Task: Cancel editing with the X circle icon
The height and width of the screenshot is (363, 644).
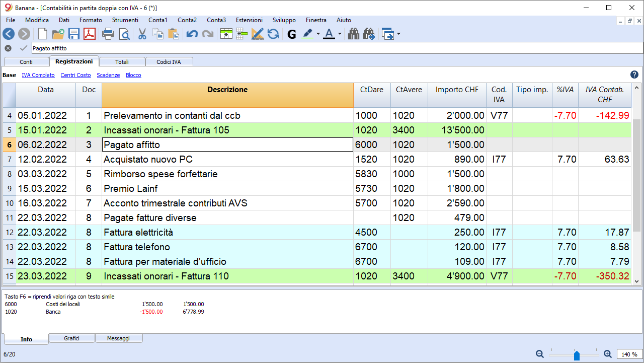Action: click(x=8, y=48)
